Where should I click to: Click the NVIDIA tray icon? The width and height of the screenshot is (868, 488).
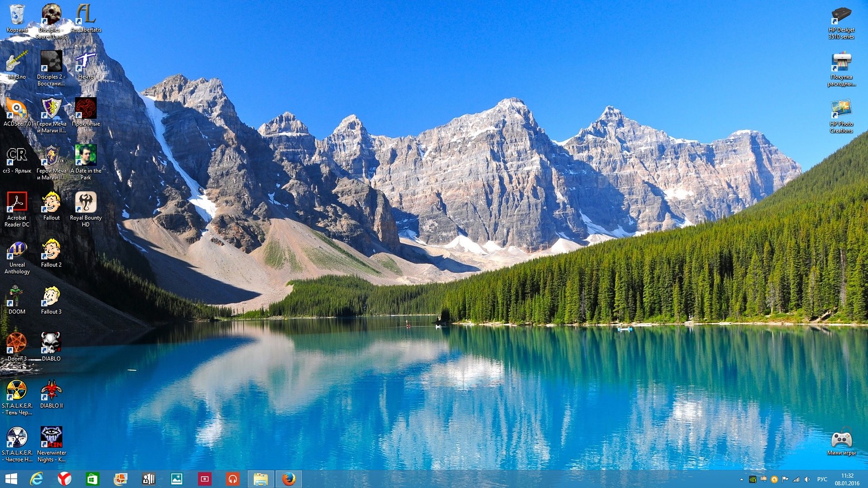tap(752, 479)
